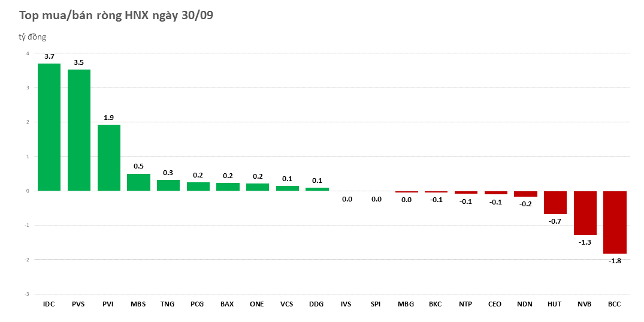The width and height of the screenshot is (644, 322).
Task: Click the PVI bar in the chart
Action: point(108,158)
